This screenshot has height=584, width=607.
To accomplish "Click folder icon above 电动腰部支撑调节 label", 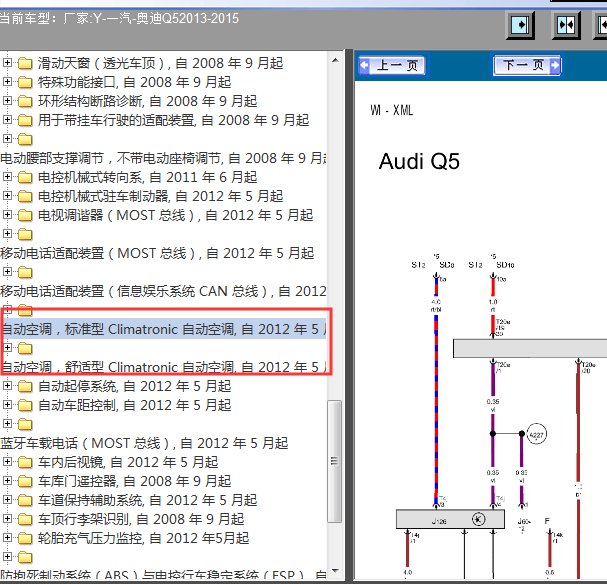I will coord(25,139).
